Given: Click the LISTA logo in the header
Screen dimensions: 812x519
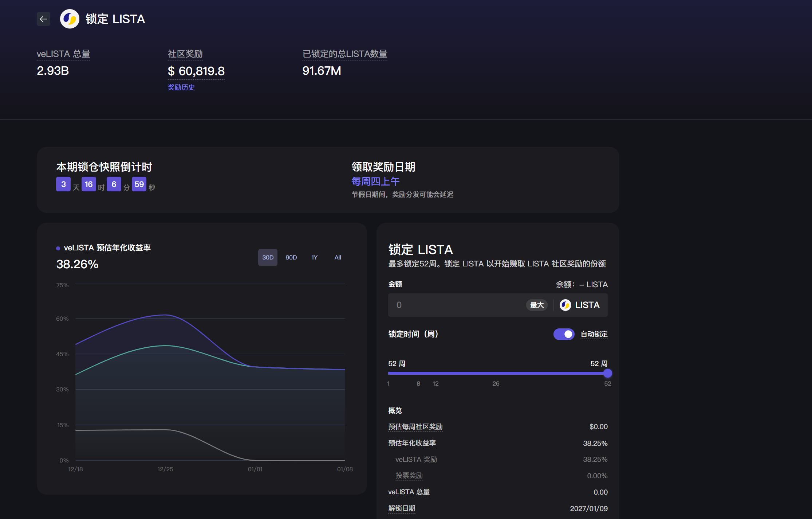Looking at the screenshot, I should pyautogui.click(x=70, y=19).
